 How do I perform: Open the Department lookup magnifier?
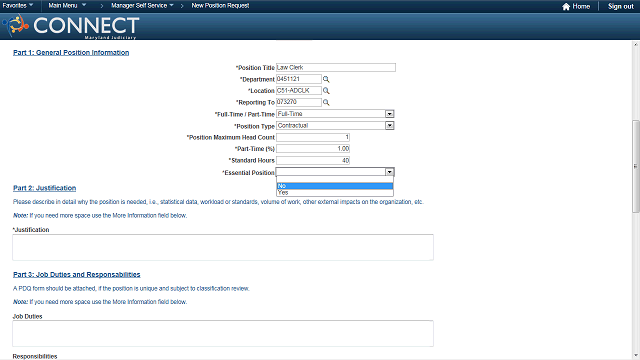(x=326, y=79)
